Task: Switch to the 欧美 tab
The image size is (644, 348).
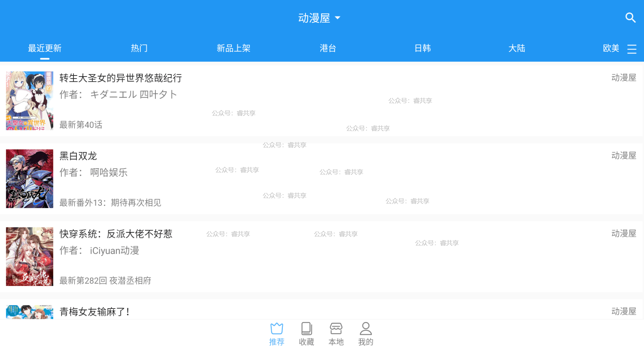Action: pos(611,48)
